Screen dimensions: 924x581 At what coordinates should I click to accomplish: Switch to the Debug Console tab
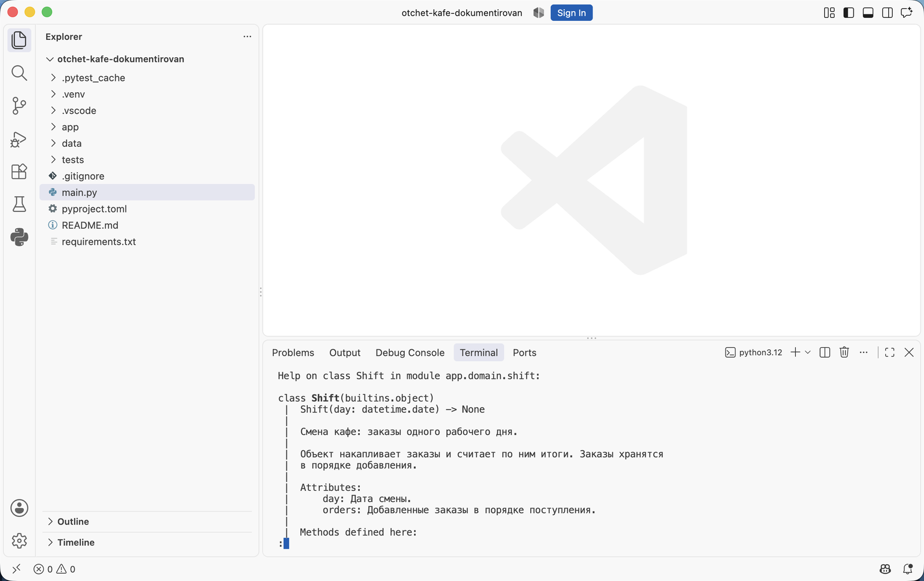(410, 352)
